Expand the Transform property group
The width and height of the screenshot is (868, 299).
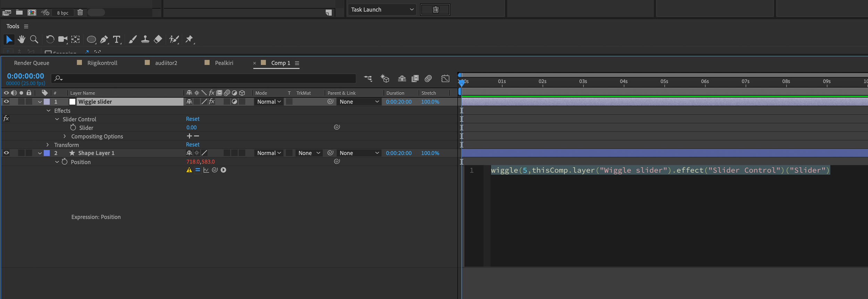48,145
